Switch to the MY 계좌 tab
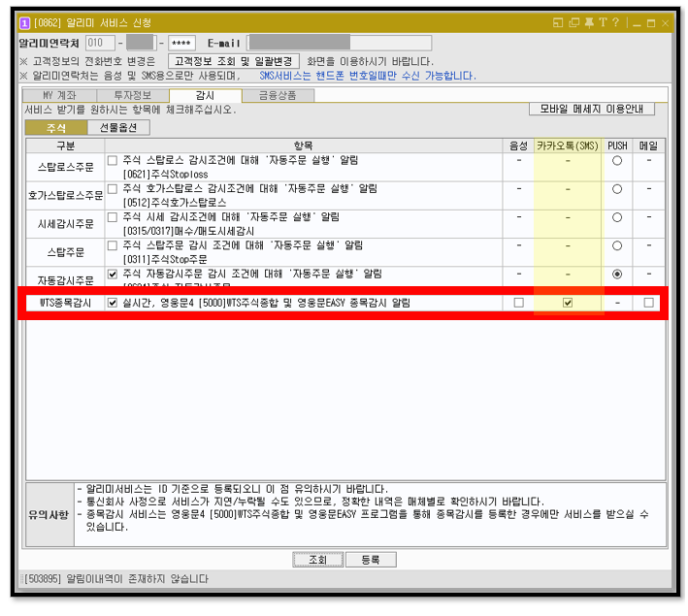Viewport: 688px width, 616px height. pos(59,95)
